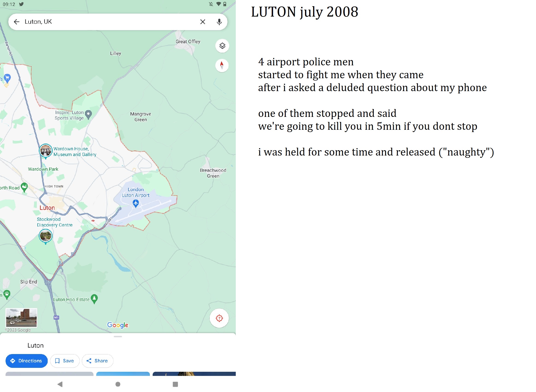This screenshot has width=536, height=392.
Task: Share the Luton location
Action: coord(97,361)
